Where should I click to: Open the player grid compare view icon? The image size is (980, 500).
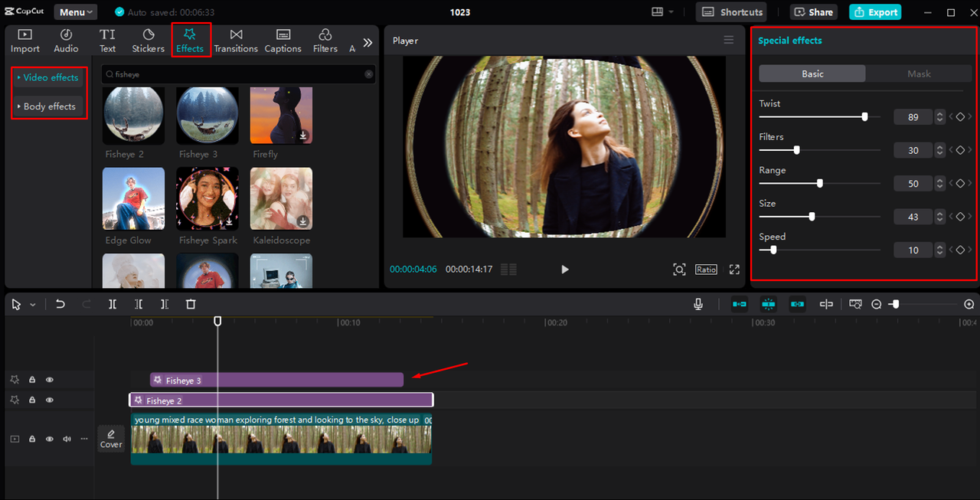[508, 270]
